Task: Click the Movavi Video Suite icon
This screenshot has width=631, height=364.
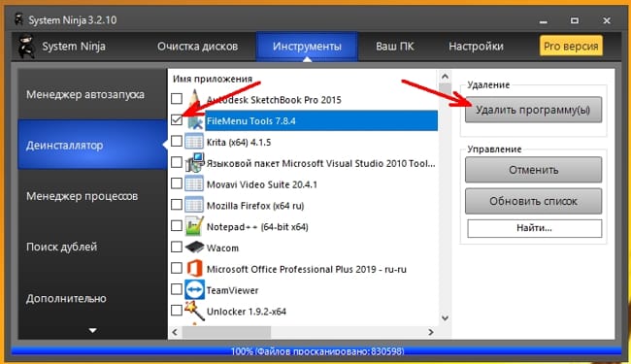Action: pyautogui.click(x=194, y=183)
